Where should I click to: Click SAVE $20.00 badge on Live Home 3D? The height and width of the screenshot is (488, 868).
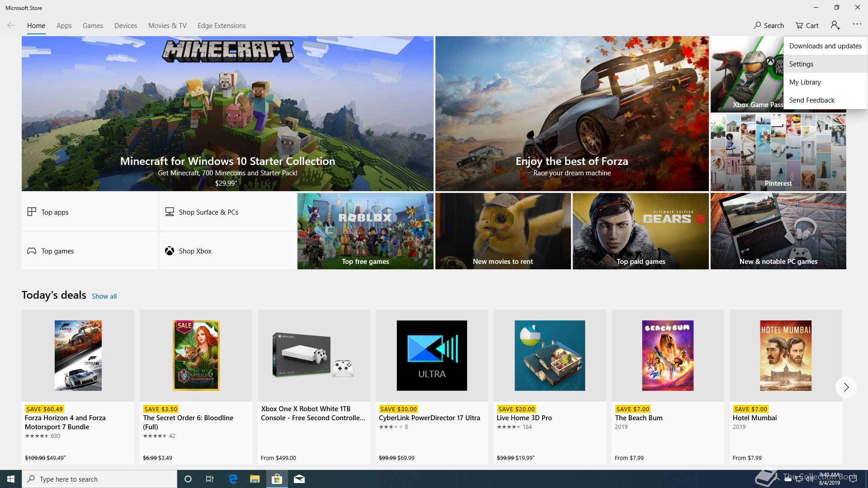[516, 409]
